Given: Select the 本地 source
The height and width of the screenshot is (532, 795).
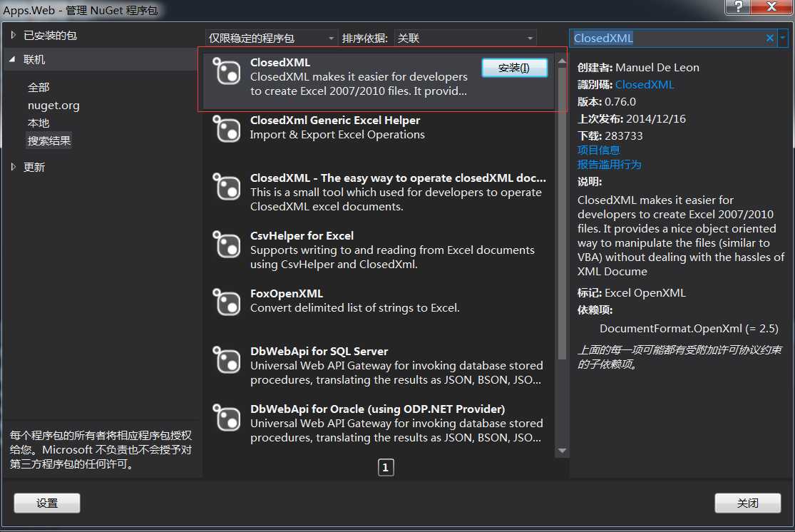Looking at the screenshot, I should (x=39, y=123).
